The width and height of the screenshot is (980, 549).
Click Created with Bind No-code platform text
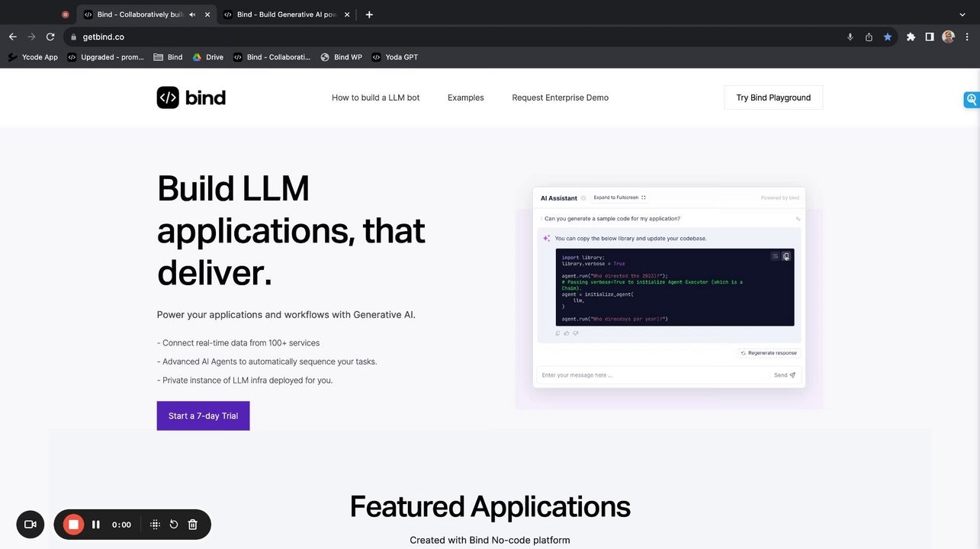tap(490, 540)
